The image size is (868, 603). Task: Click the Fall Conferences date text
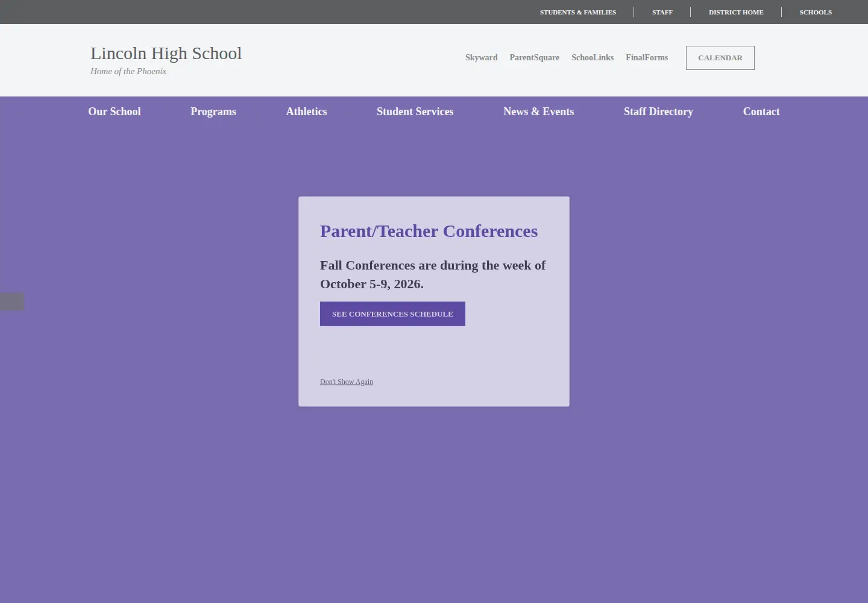tap(433, 274)
